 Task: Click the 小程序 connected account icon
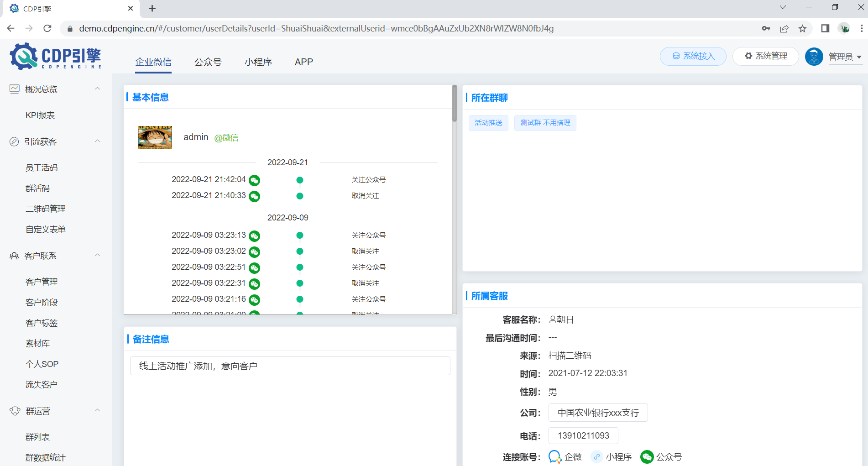pyautogui.click(x=596, y=457)
